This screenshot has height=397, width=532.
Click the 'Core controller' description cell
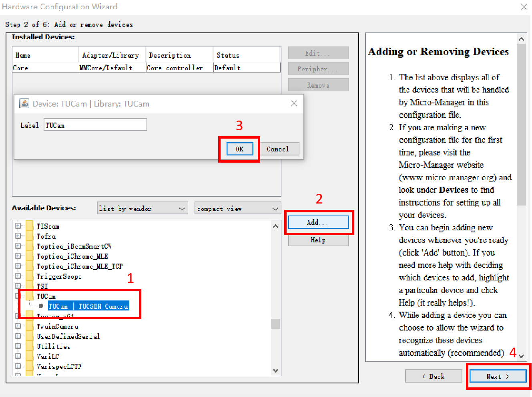(179, 67)
